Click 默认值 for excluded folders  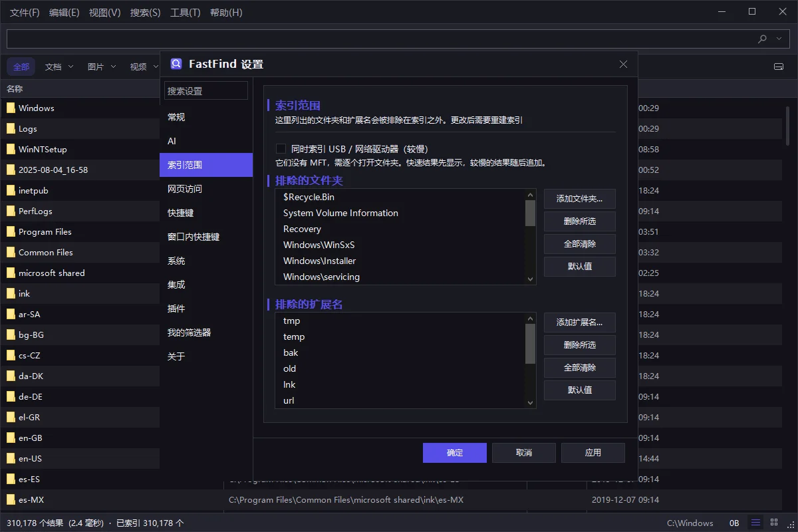[580, 267]
